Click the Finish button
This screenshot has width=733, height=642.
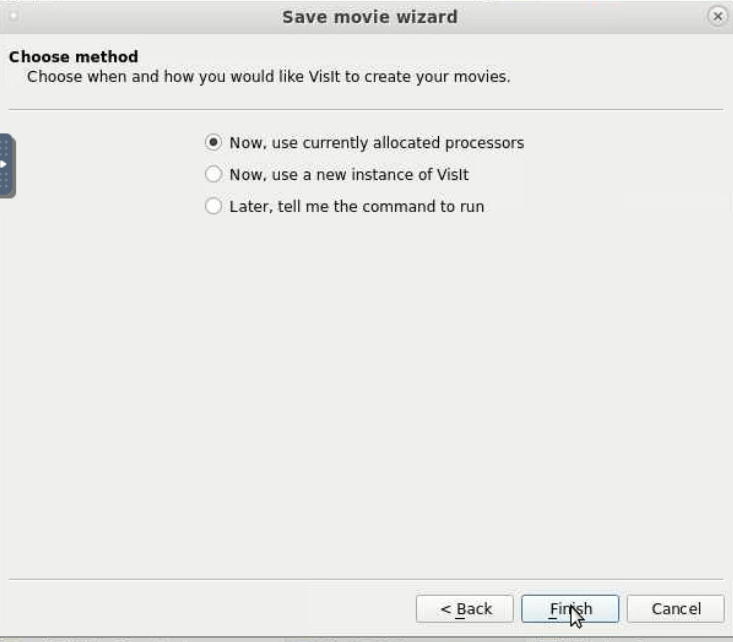click(x=570, y=609)
